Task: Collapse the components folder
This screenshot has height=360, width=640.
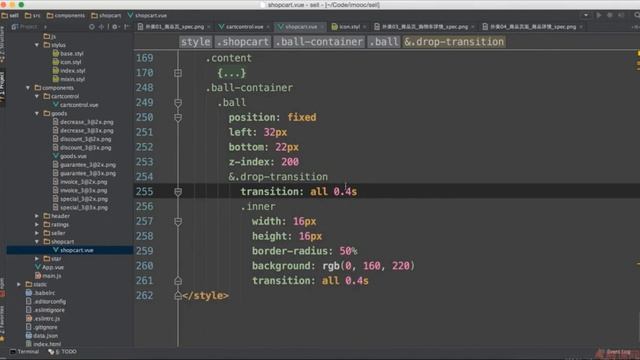Action: tap(28, 88)
